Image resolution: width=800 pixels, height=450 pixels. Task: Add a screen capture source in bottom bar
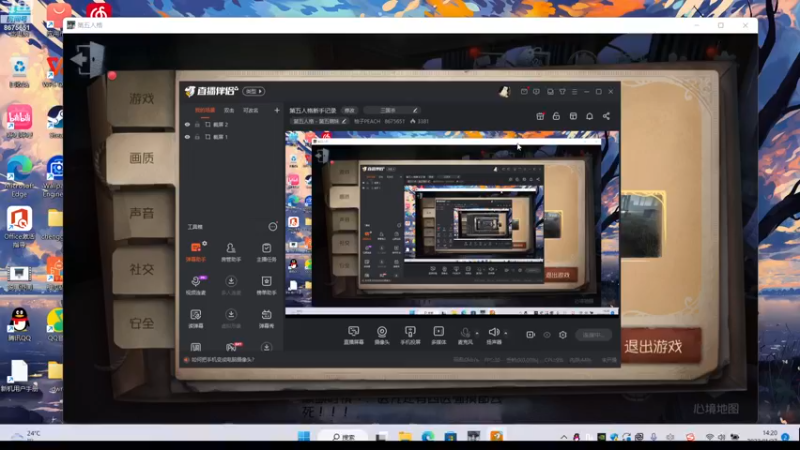click(x=353, y=335)
